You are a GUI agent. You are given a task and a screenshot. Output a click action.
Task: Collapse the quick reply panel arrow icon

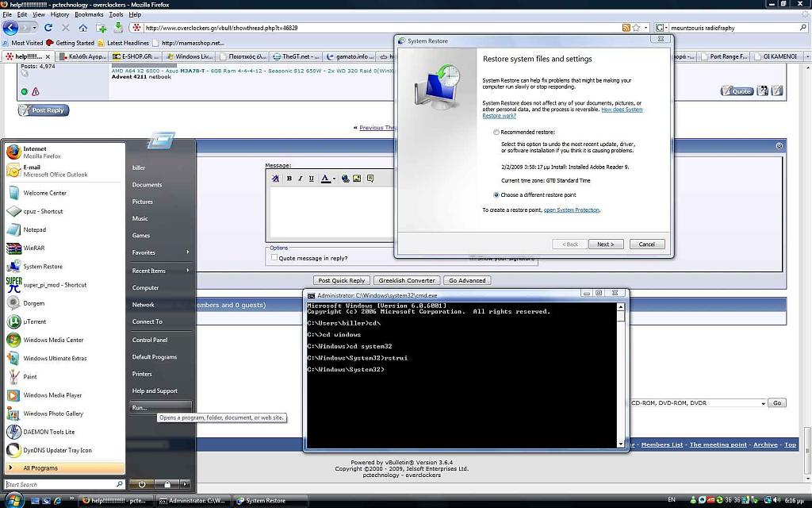coord(779,146)
